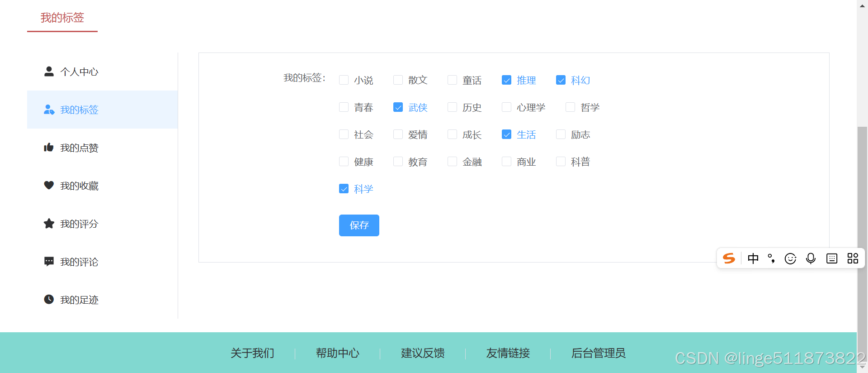Open the 后台管理员 footer link
868x373 pixels.
tap(599, 353)
